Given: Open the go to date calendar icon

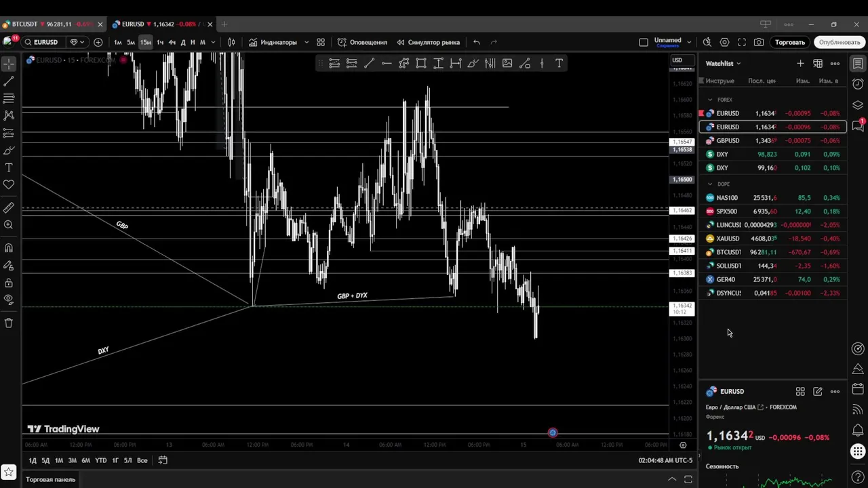Looking at the screenshot, I should point(163,460).
